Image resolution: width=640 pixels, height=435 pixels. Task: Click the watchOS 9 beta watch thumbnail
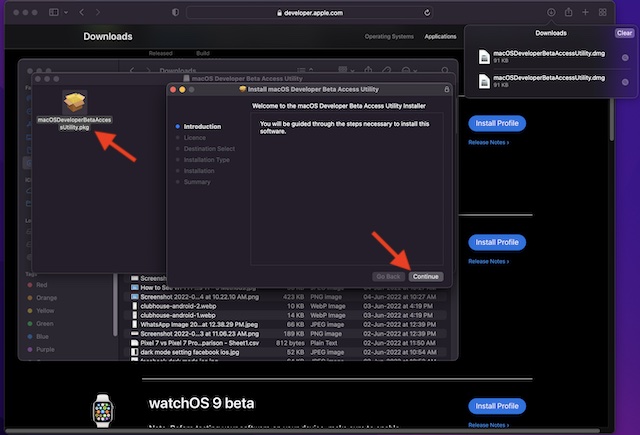(102, 411)
